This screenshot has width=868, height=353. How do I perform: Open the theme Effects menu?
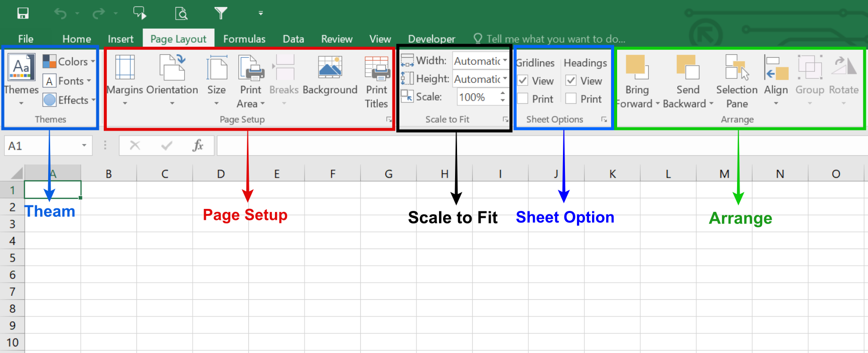pos(69,100)
